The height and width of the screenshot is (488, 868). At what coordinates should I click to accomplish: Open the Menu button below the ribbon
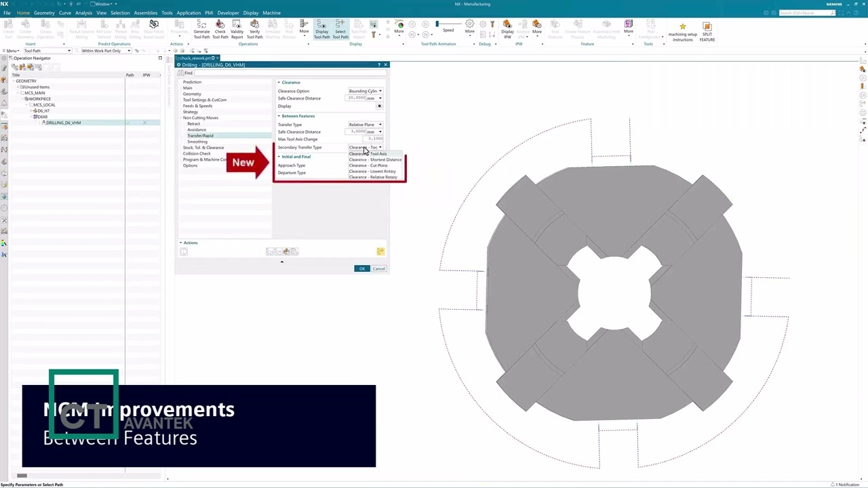point(12,51)
